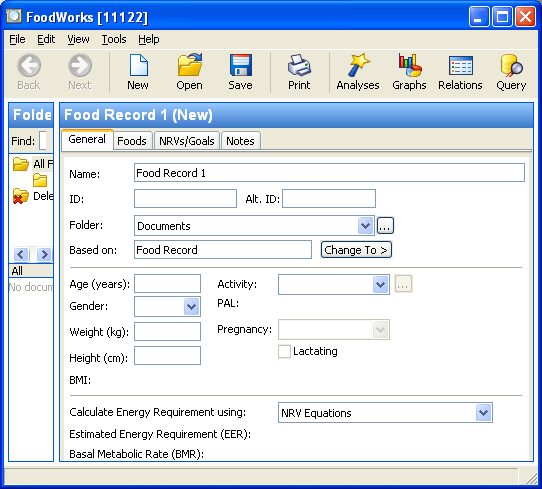Expand the Folder dropdown showing Documents

click(x=365, y=226)
